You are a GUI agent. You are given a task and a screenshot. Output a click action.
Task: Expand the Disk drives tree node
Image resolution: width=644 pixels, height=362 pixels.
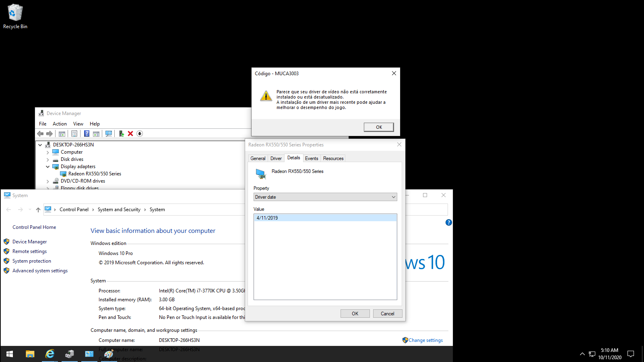tap(48, 160)
